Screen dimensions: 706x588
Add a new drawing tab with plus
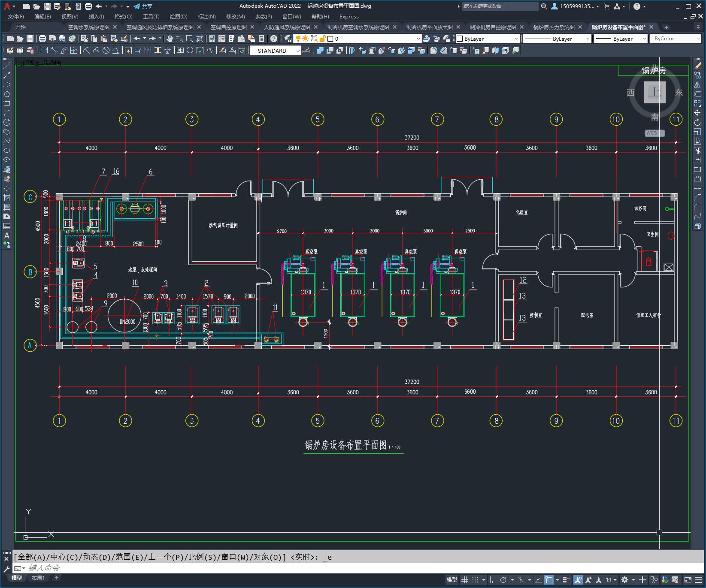(x=666, y=27)
